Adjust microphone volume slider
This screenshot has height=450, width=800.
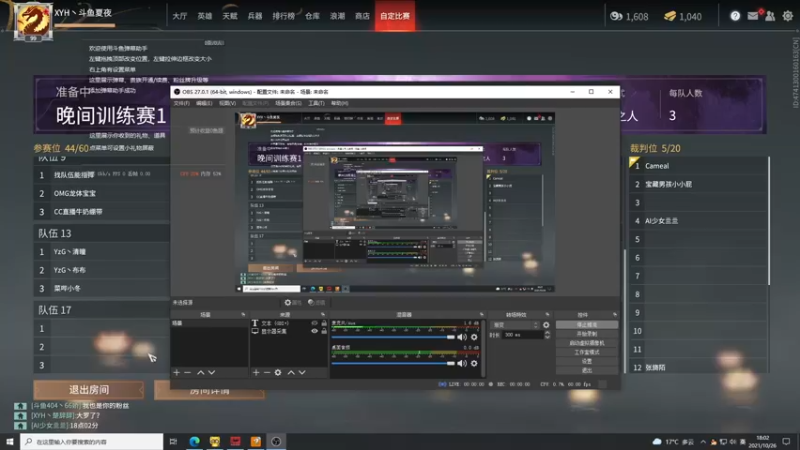pos(393,337)
